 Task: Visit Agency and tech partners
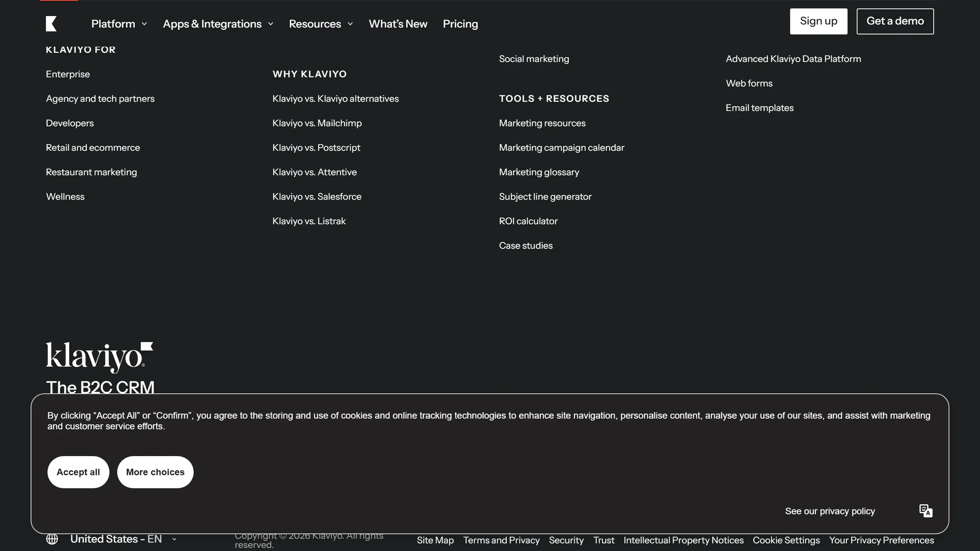(x=100, y=98)
